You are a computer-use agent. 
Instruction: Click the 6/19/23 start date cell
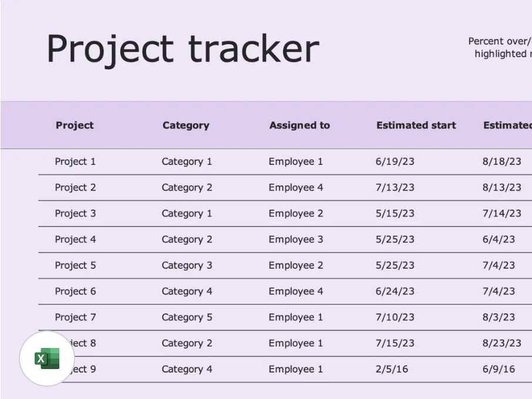tap(395, 161)
